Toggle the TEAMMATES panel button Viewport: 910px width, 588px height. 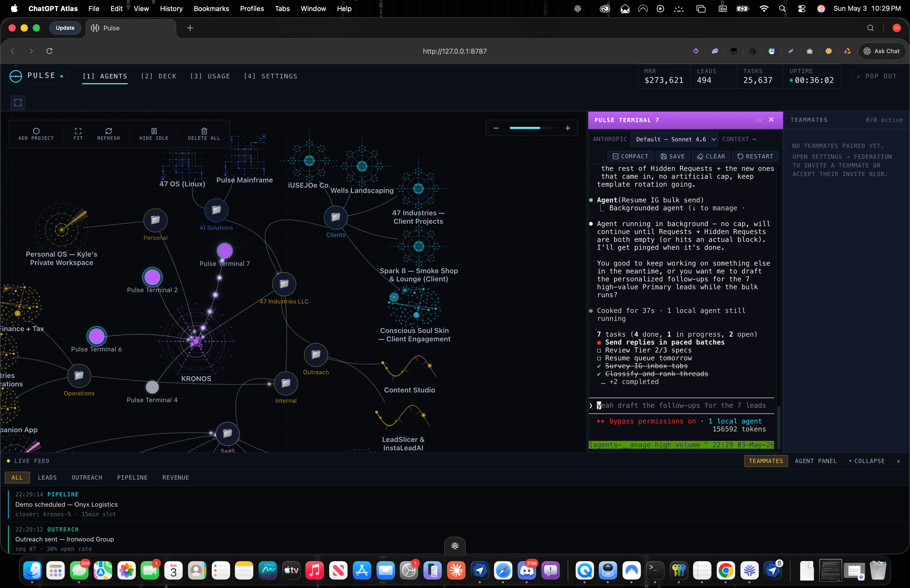(766, 461)
